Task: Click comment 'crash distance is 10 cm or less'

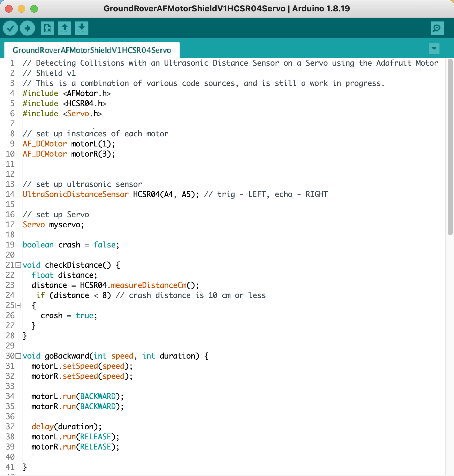Action: pyautogui.click(x=197, y=295)
